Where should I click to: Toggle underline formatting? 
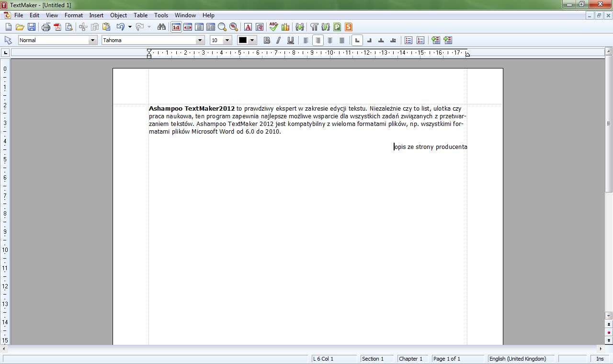290,40
